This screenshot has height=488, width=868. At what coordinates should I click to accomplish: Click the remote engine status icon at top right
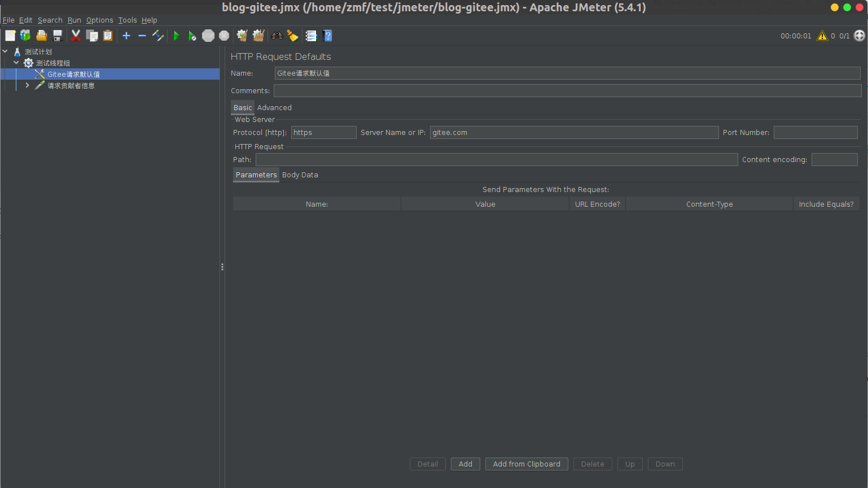tap(860, 36)
